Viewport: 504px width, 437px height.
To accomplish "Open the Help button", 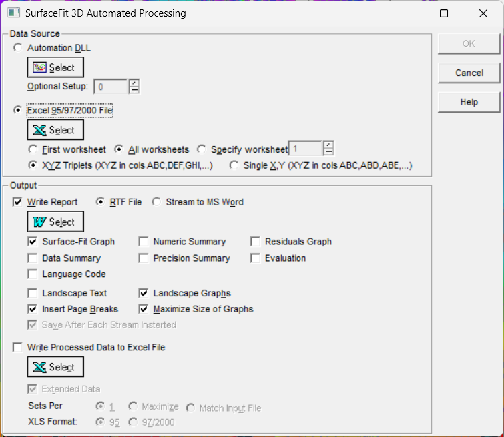I will coord(469,102).
